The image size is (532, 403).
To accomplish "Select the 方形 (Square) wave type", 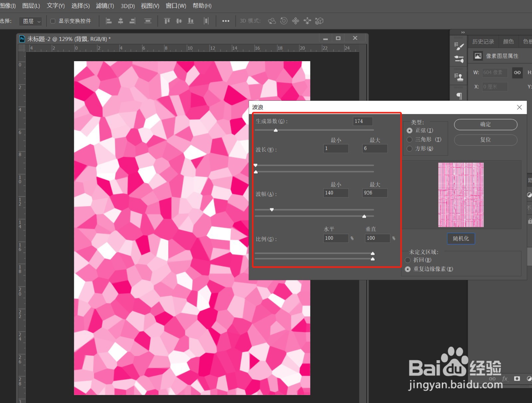I will (409, 149).
